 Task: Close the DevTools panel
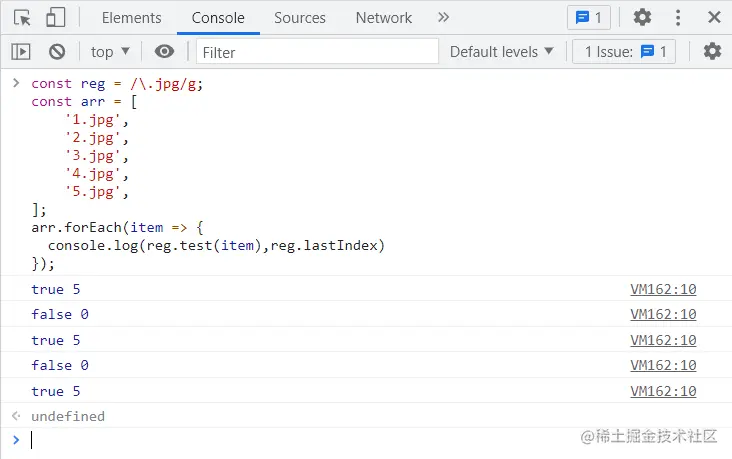click(714, 18)
